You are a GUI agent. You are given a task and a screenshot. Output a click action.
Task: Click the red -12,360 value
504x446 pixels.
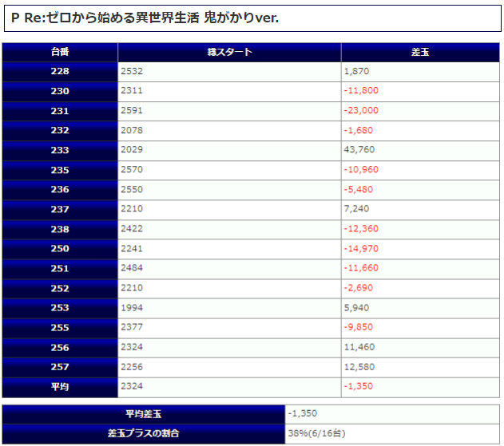361,229
